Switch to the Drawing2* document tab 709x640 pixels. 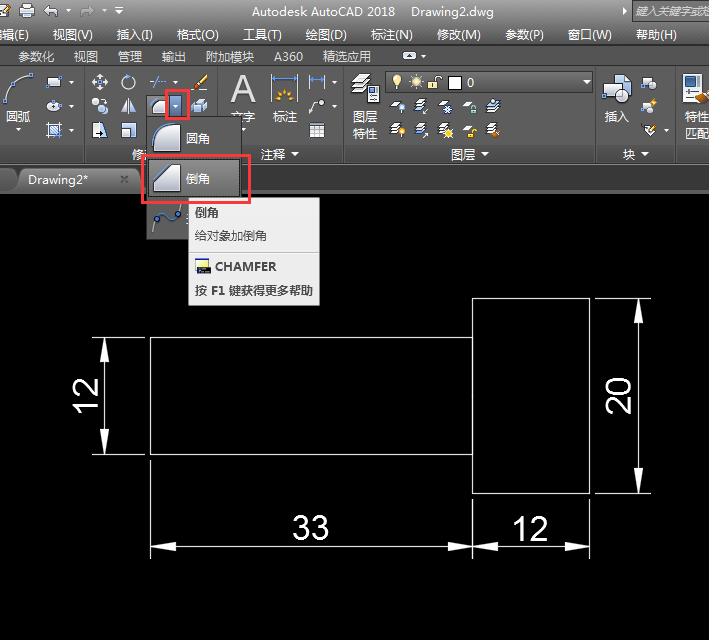pyautogui.click(x=58, y=179)
